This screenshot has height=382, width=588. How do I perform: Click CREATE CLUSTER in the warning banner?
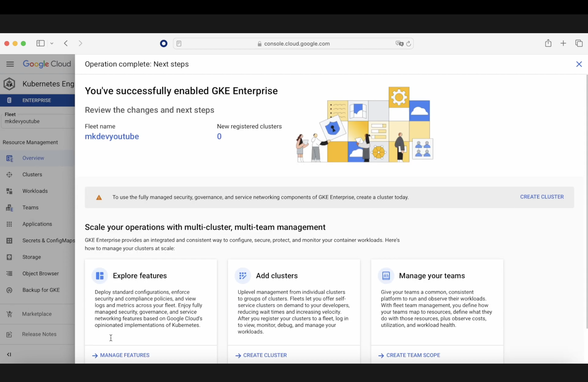pos(542,197)
